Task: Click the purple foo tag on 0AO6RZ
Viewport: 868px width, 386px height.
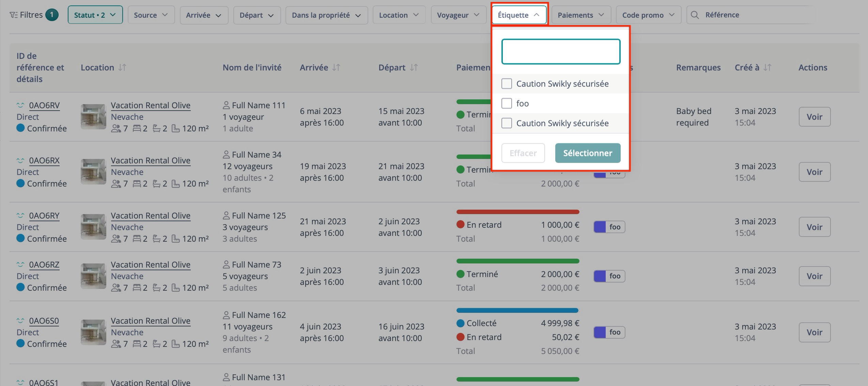Action: [609, 276]
